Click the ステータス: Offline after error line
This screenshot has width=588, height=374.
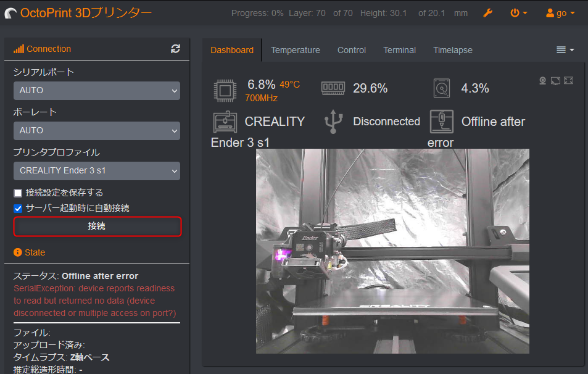pyautogui.click(x=76, y=276)
